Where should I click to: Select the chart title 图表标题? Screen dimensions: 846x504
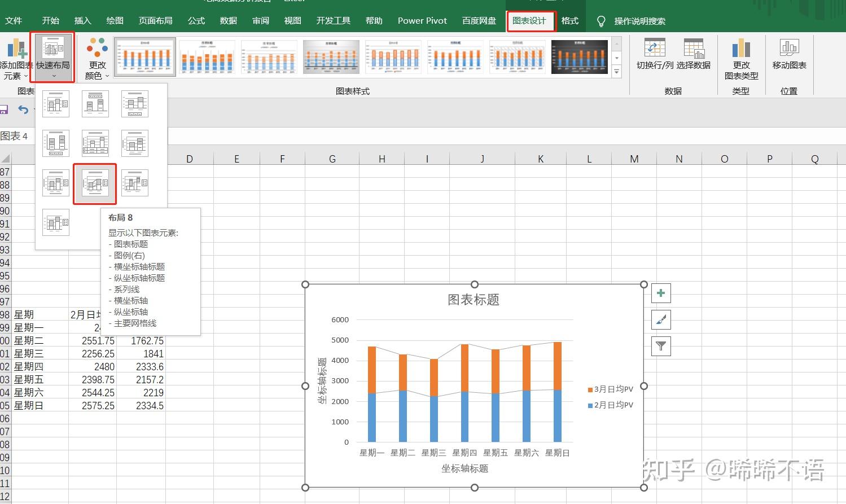click(x=474, y=300)
